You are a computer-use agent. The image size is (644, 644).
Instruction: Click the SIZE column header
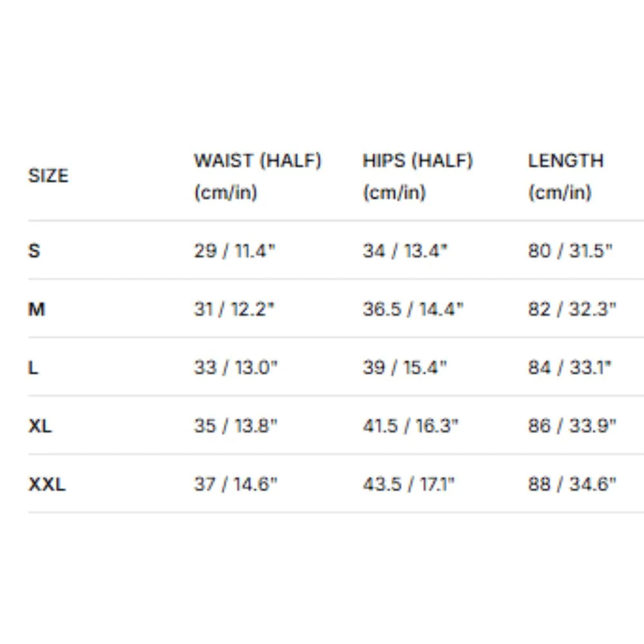pyautogui.click(x=48, y=176)
